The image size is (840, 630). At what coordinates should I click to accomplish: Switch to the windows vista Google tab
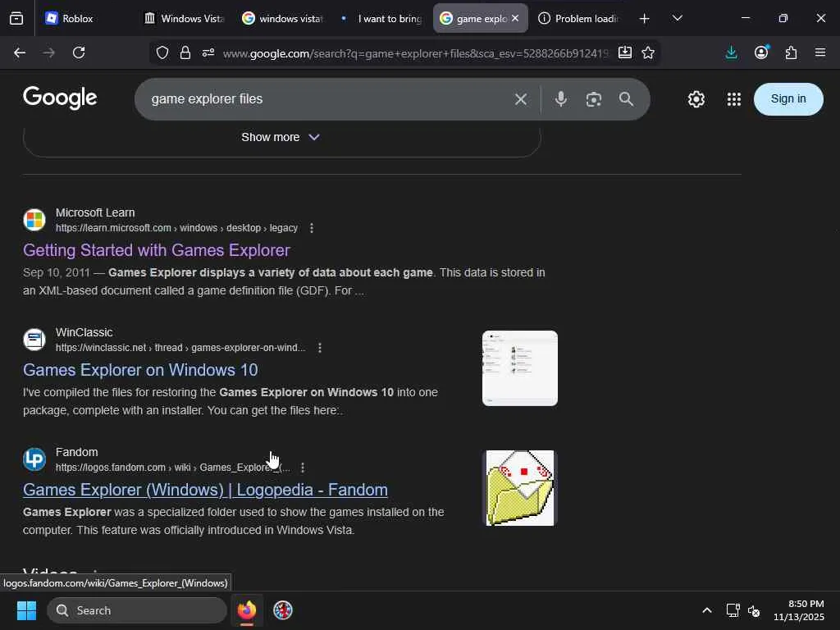[x=282, y=18]
